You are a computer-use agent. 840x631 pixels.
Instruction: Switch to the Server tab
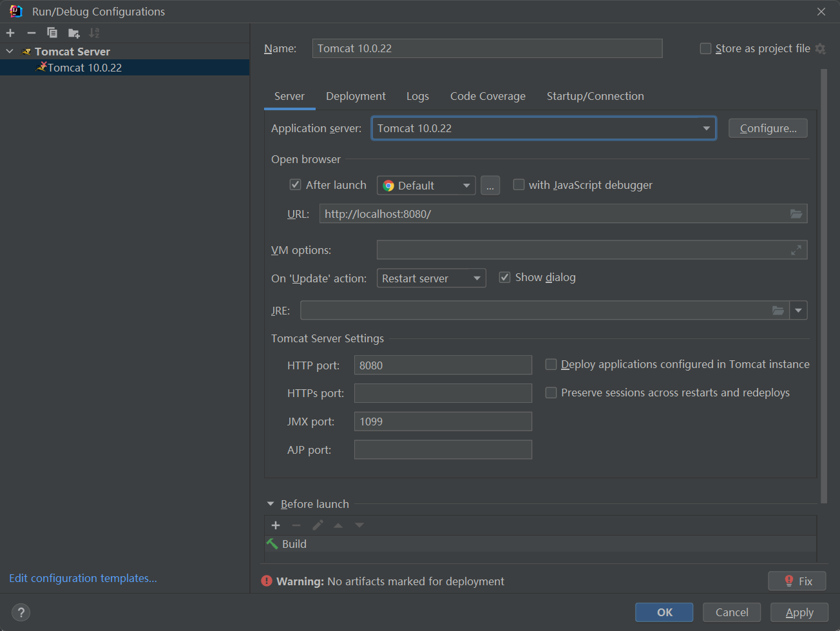point(289,96)
